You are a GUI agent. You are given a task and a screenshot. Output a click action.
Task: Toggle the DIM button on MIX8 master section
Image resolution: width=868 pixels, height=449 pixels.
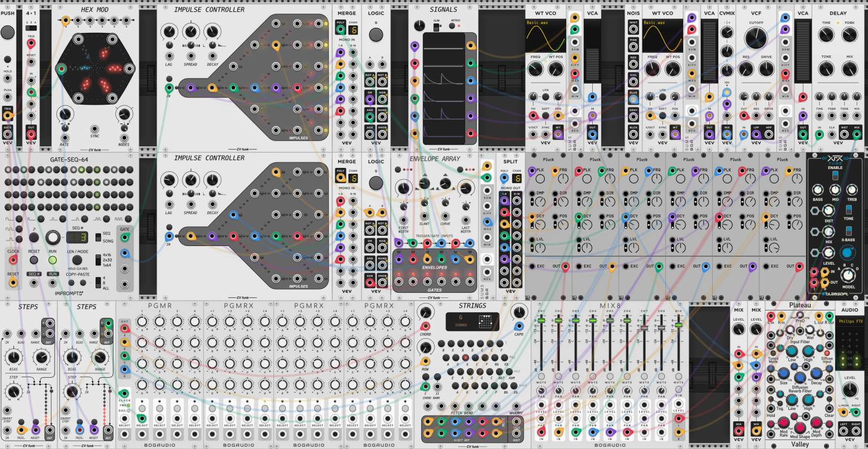click(x=679, y=390)
